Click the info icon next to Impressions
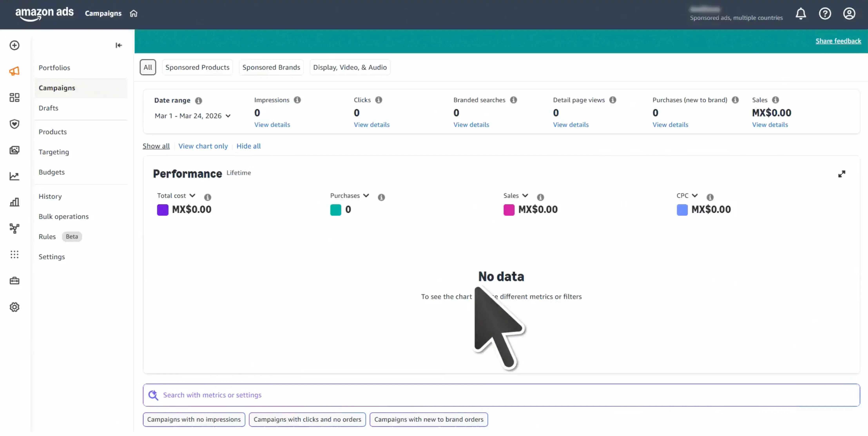Viewport: 868px width, 436px height. coord(297,100)
